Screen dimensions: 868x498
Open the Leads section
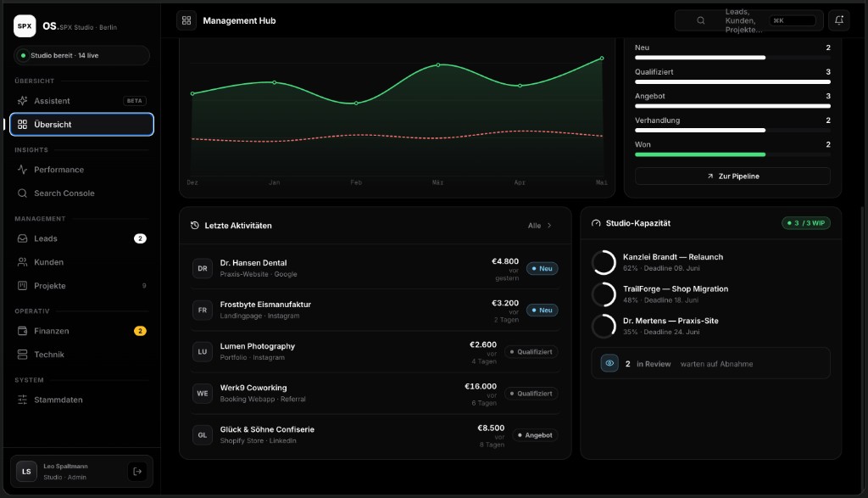click(x=81, y=238)
